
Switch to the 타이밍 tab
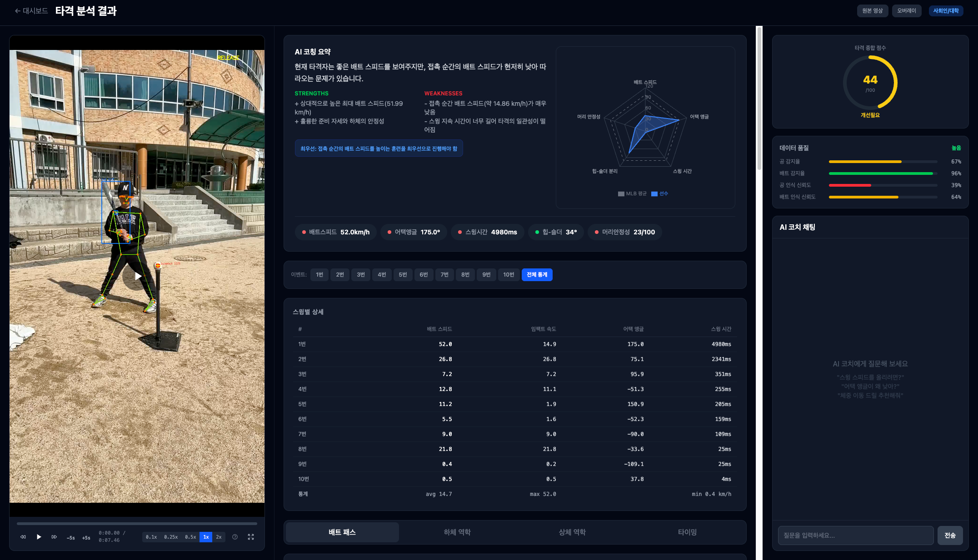pyautogui.click(x=687, y=532)
